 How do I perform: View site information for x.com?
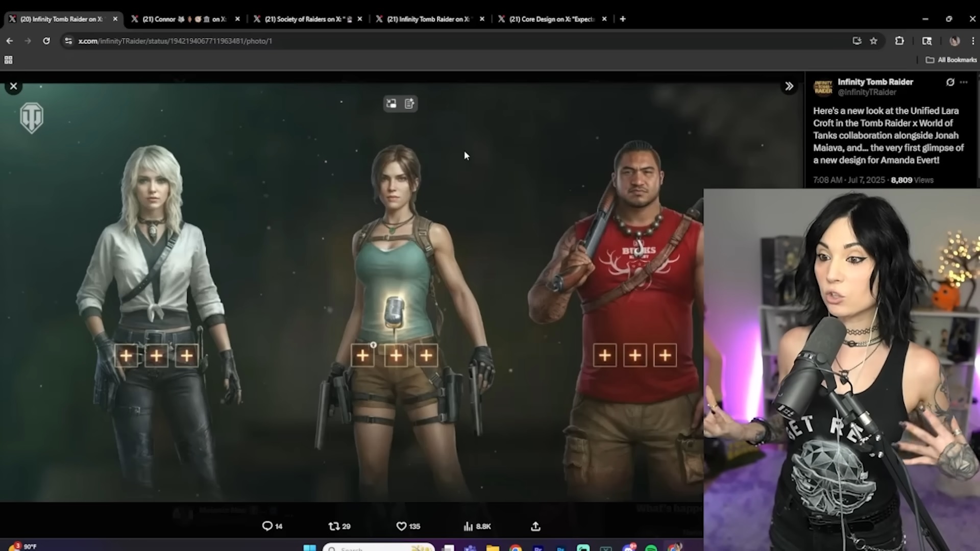(68, 41)
